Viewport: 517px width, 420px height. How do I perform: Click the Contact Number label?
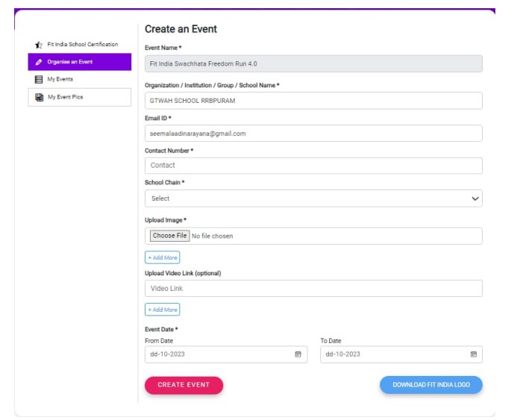coord(169,151)
